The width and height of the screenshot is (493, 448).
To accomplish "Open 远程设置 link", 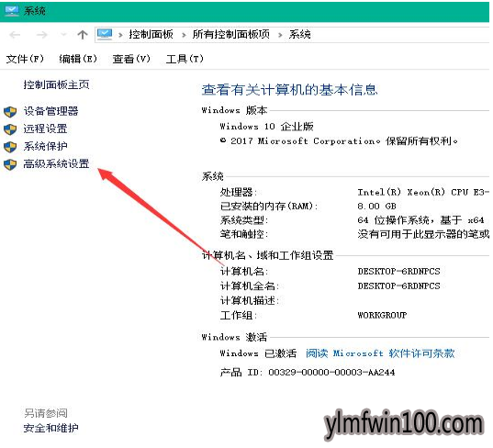I will 45,129.
